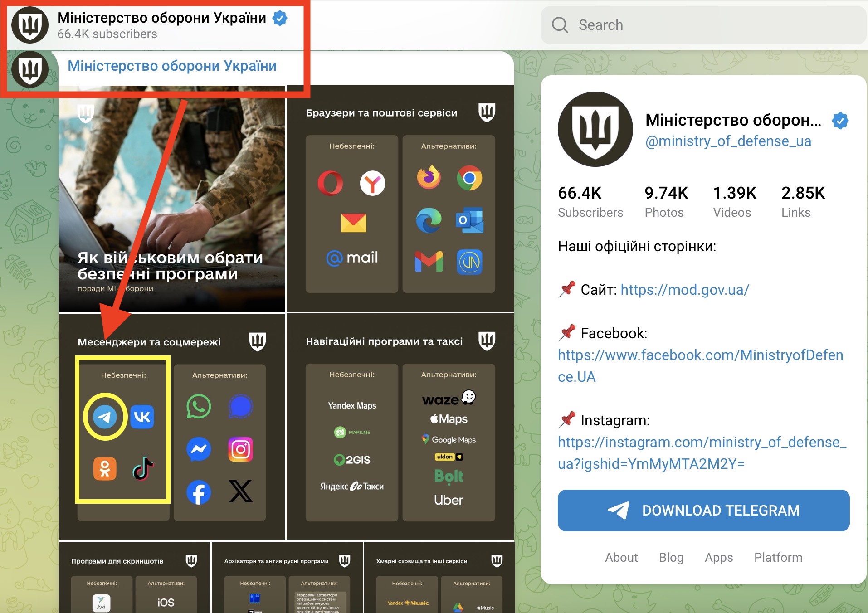Click the header 66.4K subscribers text
This screenshot has width=868, height=613.
click(x=107, y=34)
